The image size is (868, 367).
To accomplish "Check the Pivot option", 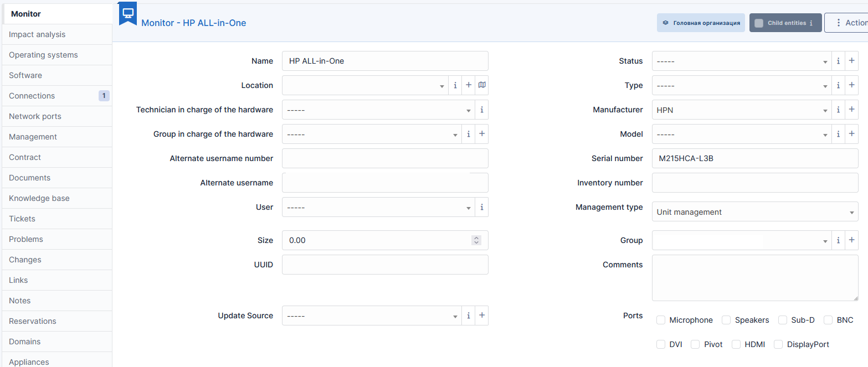I will point(695,344).
